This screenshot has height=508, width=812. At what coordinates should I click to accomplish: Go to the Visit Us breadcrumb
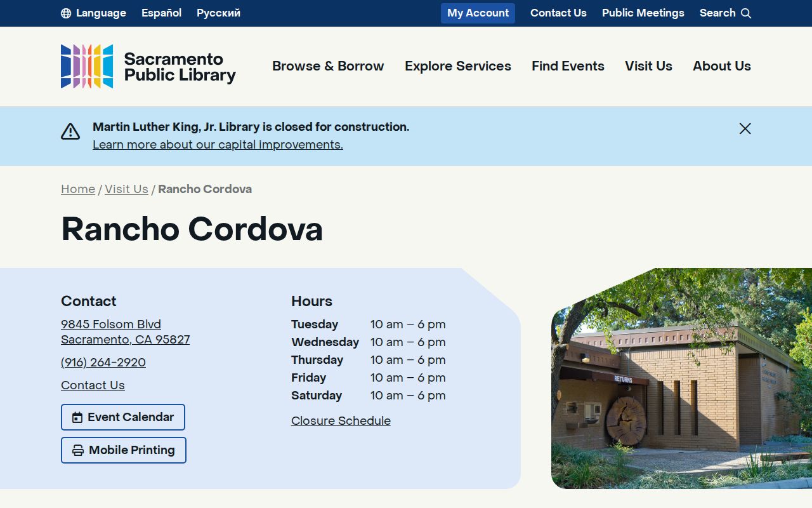pyautogui.click(x=126, y=189)
